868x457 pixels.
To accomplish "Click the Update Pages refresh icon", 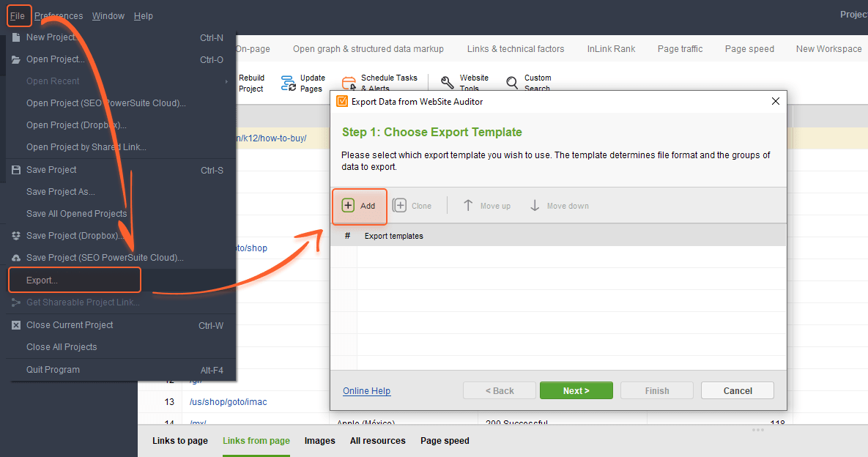I will coord(289,83).
